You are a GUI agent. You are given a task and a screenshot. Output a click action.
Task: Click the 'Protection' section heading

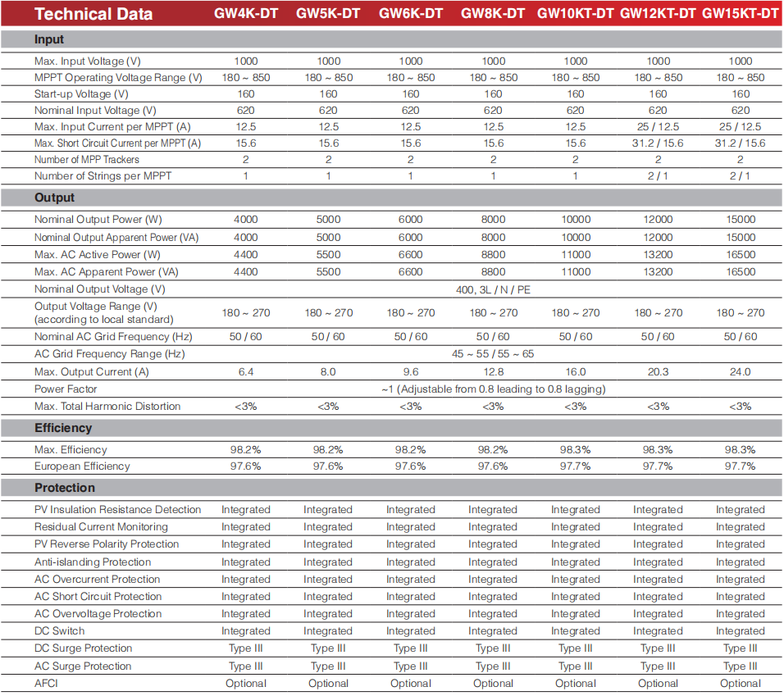[65, 488]
